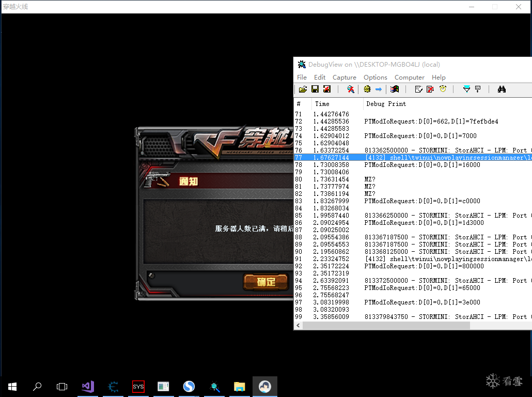Open the Help menu in DebugView
The image size is (532, 397).
tap(439, 78)
